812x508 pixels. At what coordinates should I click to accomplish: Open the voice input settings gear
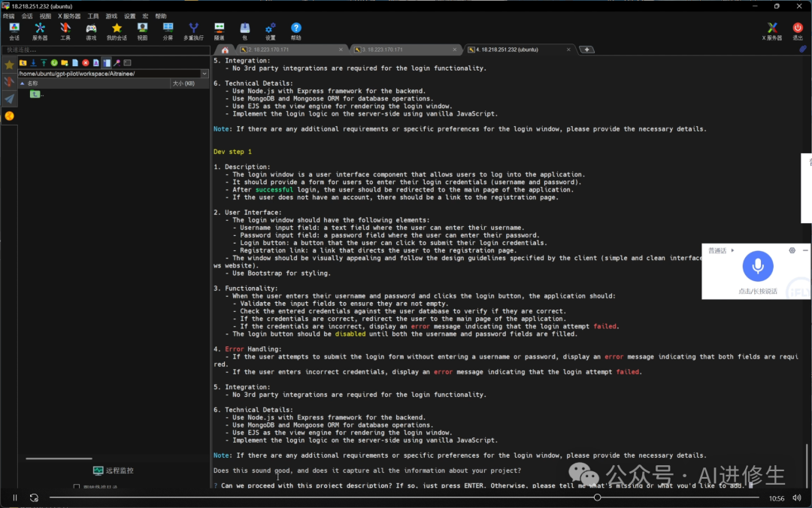pos(792,250)
